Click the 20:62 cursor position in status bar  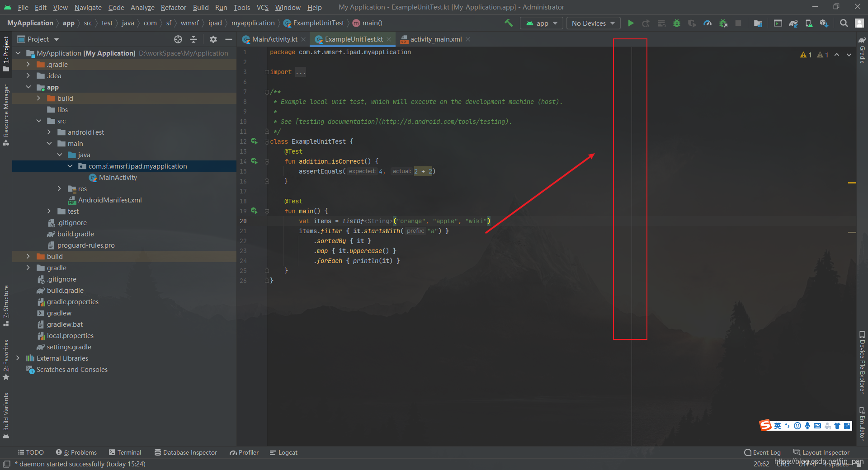[761, 464]
